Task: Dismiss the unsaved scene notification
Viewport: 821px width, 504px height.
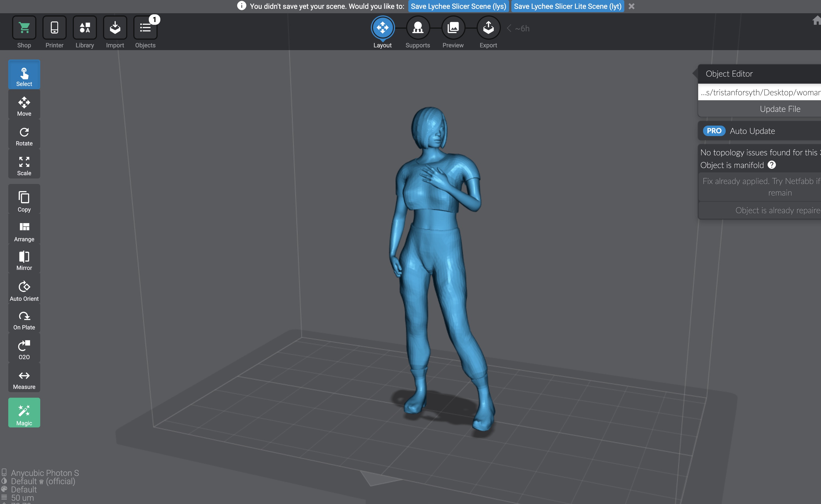Action: pyautogui.click(x=631, y=6)
